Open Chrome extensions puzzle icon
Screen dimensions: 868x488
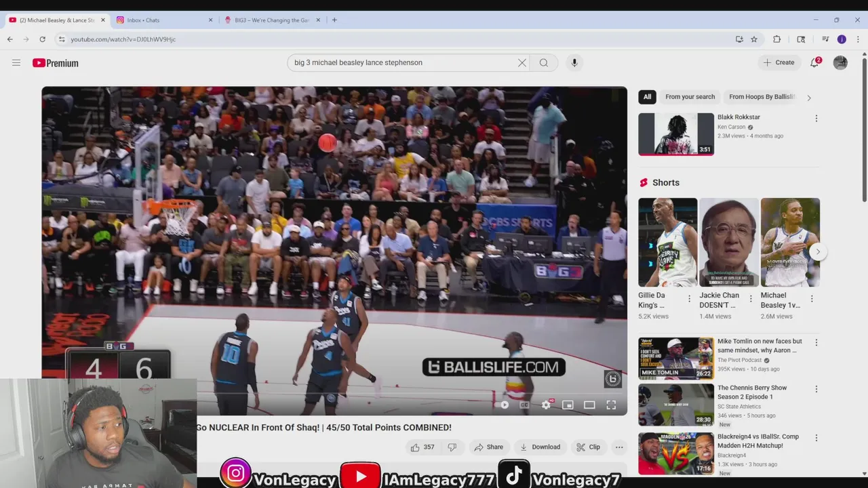[x=777, y=39]
